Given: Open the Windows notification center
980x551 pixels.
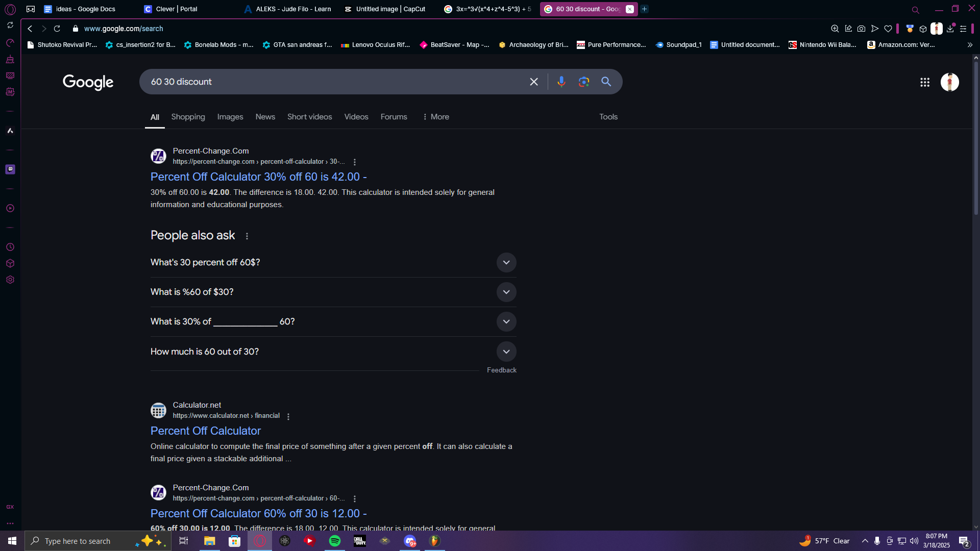Looking at the screenshot, I should [964, 541].
